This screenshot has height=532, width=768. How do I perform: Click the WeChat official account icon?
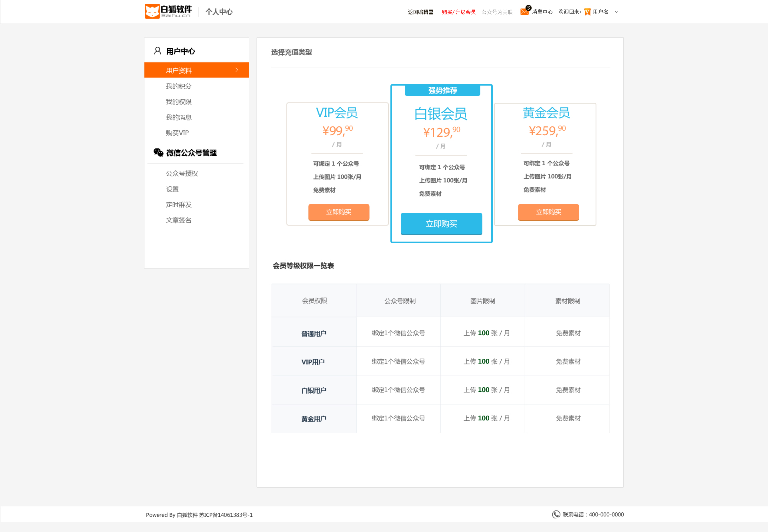pos(158,152)
